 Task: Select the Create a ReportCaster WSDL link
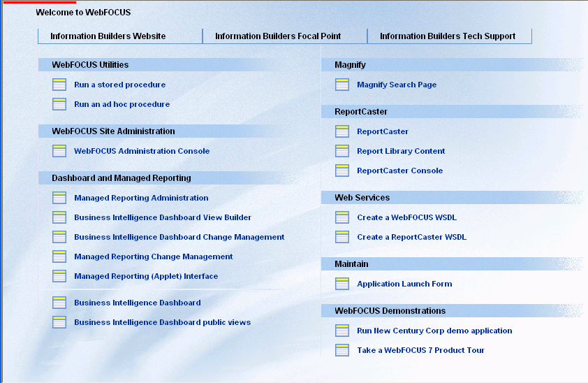pyautogui.click(x=412, y=237)
